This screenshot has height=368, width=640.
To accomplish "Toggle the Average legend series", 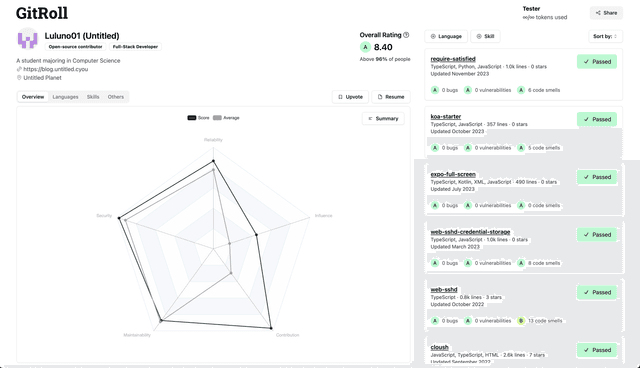I will tap(226, 118).
